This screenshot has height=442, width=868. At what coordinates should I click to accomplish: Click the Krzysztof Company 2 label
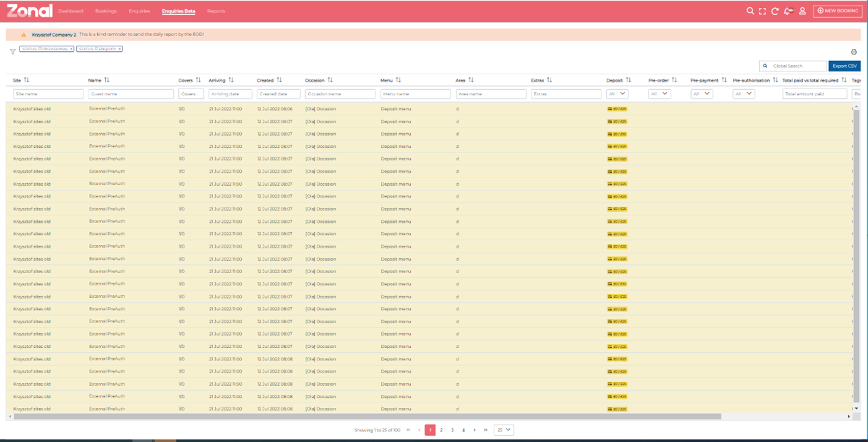click(54, 35)
